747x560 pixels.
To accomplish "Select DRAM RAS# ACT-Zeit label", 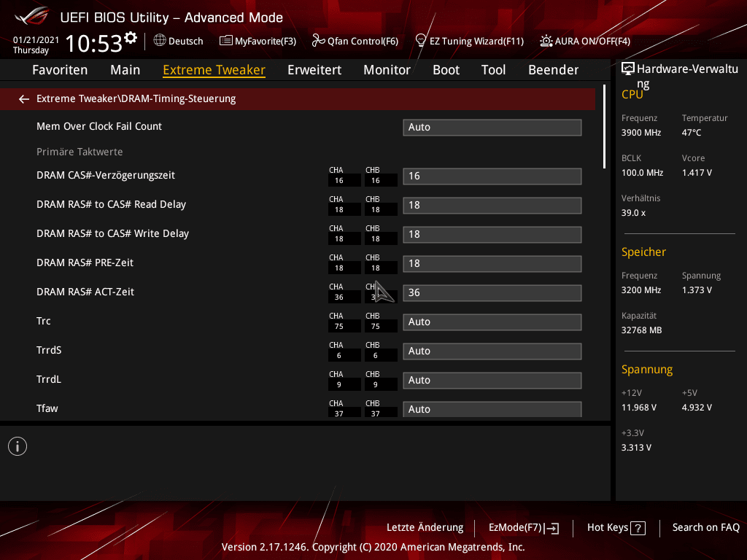I will click(x=85, y=292).
